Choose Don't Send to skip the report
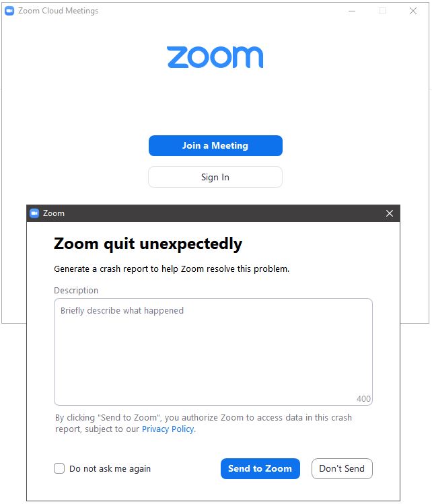 coord(342,468)
